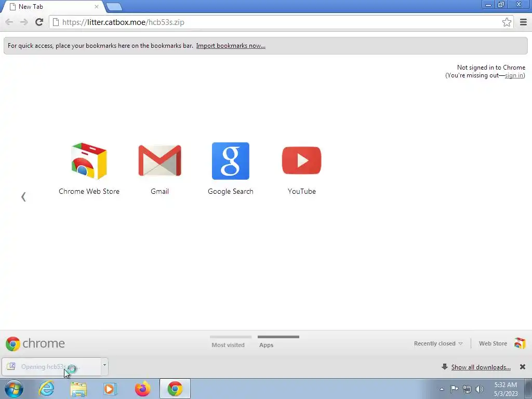This screenshot has width=532, height=399.
Task: Open the volume speaker tray icon
Action: (480, 389)
